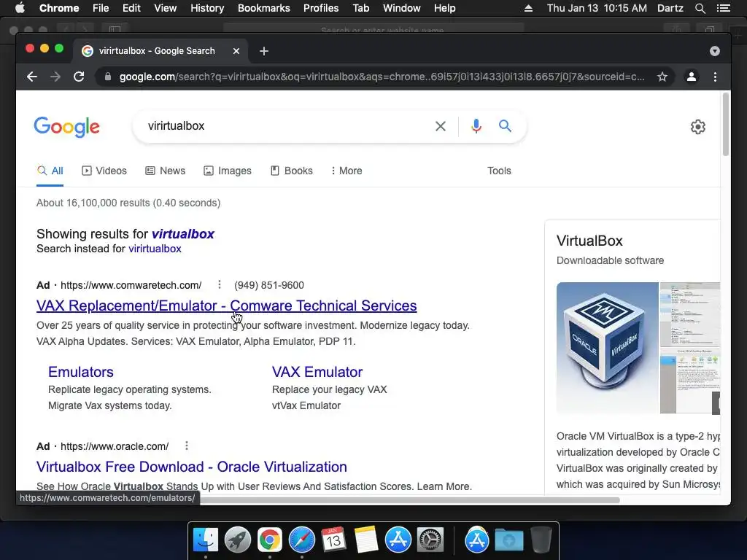
Task: Open the Downloads folder in the Dock
Action: [x=508, y=540]
